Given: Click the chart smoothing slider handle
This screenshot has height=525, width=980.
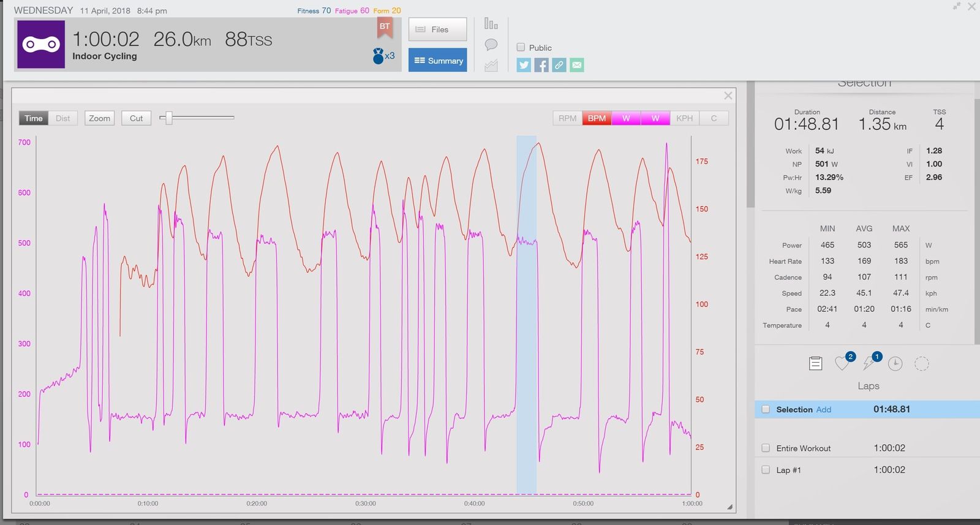Looking at the screenshot, I should pos(169,118).
